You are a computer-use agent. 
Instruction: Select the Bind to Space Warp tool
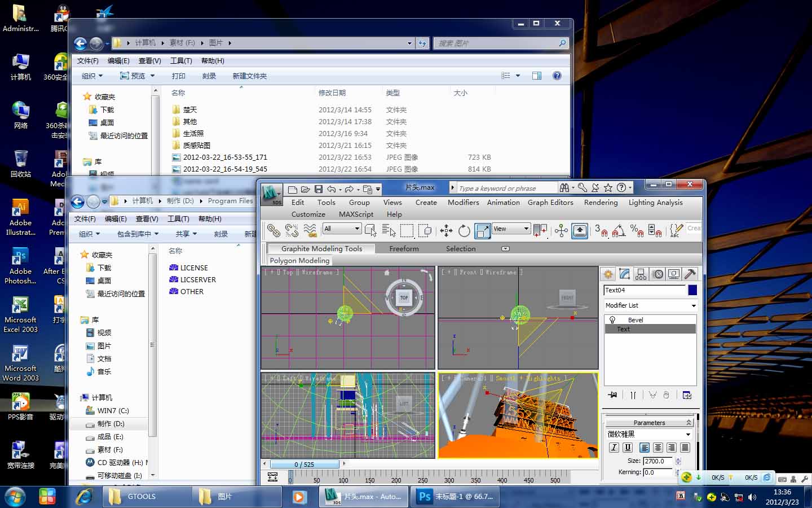[x=310, y=230]
